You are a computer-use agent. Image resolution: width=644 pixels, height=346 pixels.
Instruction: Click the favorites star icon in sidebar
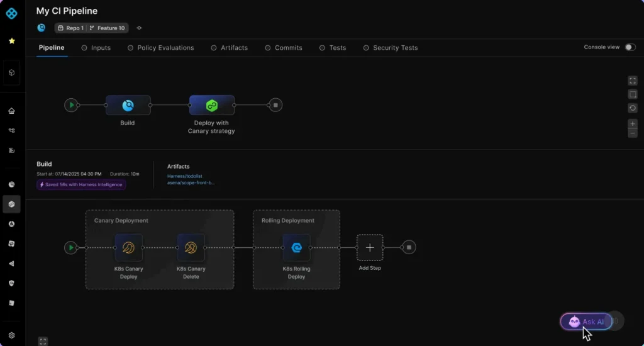pyautogui.click(x=11, y=41)
